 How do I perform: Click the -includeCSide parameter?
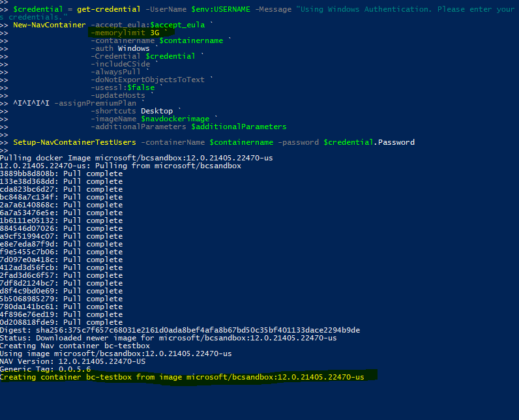[x=121, y=64]
